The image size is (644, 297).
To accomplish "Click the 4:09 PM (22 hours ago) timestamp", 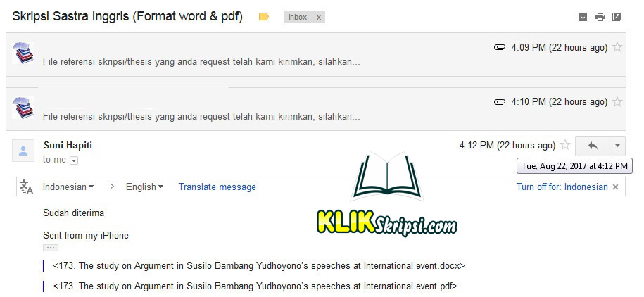I will click(559, 48).
